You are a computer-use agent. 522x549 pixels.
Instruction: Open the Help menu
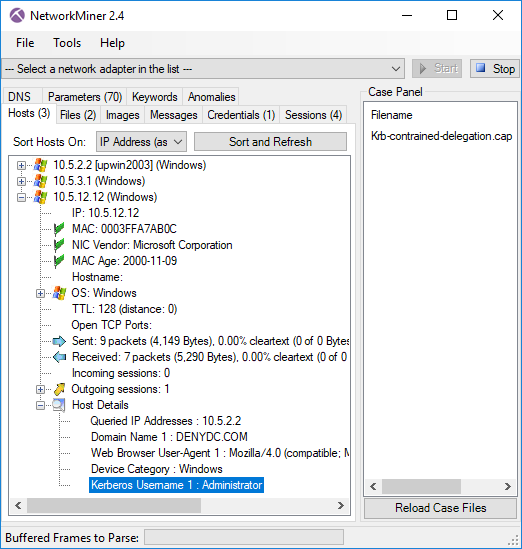(112, 43)
